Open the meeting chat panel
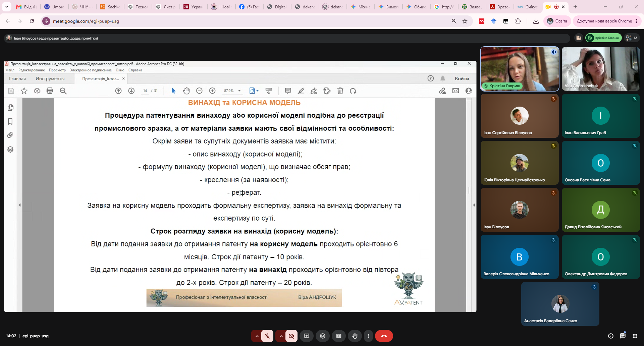644x346 pixels. click(x=623, y=336)
